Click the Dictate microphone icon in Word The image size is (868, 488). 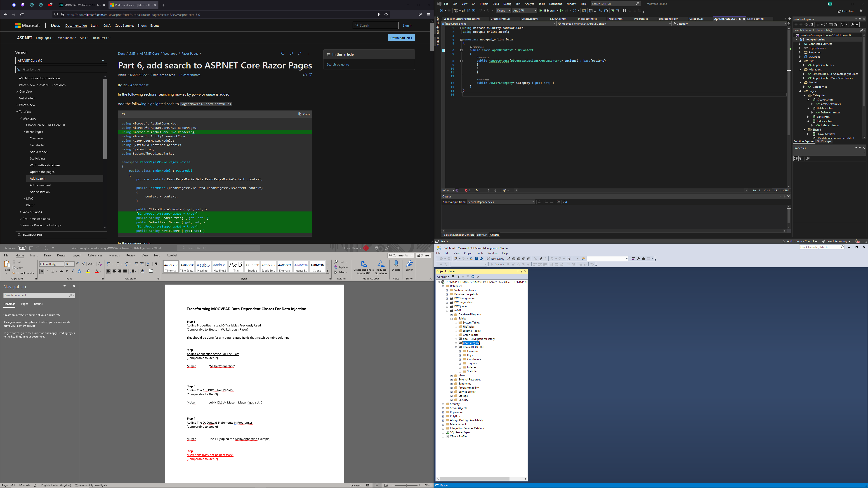click(396, 264)
